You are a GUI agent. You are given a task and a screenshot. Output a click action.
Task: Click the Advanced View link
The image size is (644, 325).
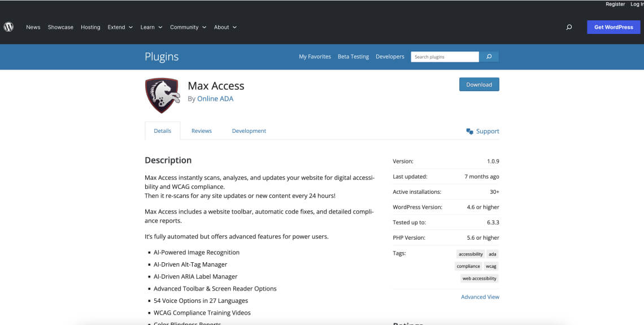[x=480, y=297]
